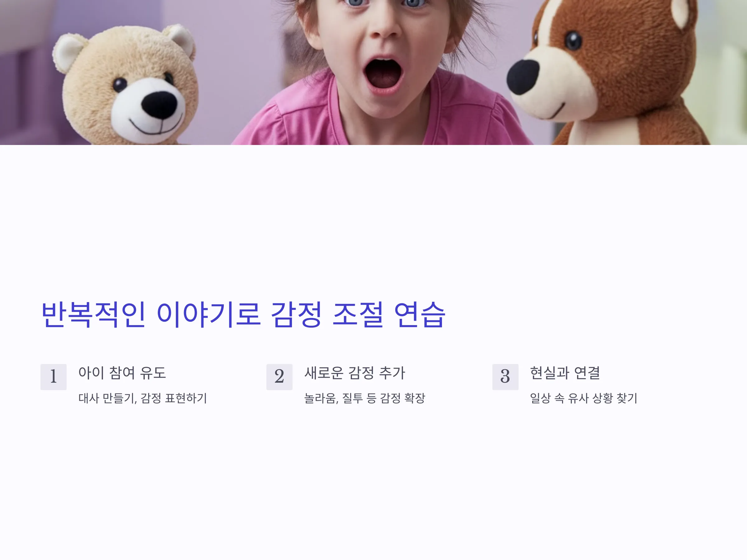Select the text 놀라움, 질투 등 감정 확장

365,398
